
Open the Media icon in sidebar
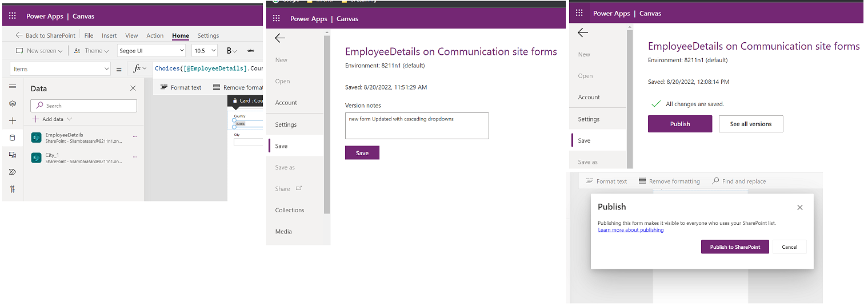pos(13,155)
